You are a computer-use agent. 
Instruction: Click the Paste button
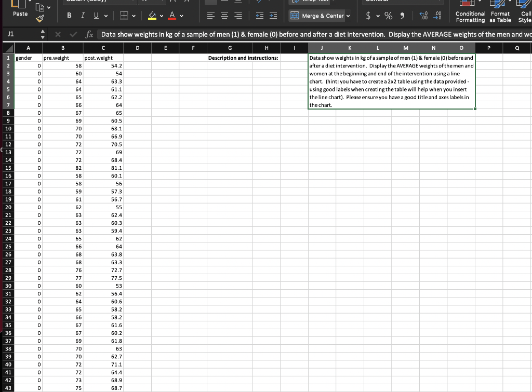pyautogui.click(x=20, y=14)
